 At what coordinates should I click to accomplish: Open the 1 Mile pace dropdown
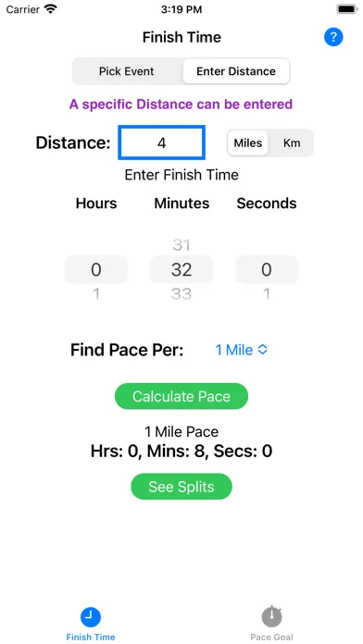click(242, 350)
